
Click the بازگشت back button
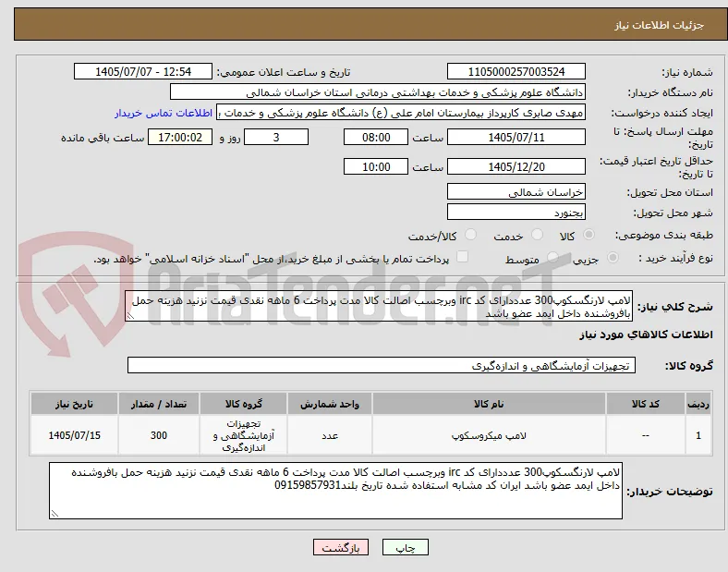click(x=341, y=548)
